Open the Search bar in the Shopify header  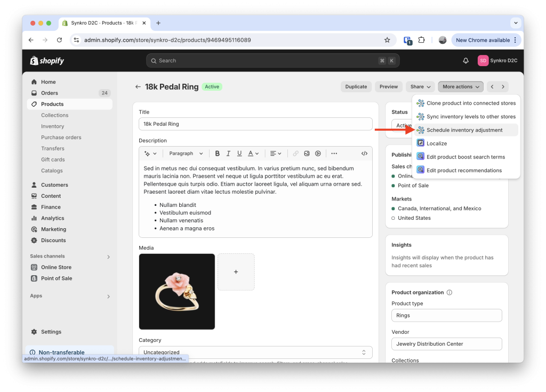[x=271, y=60]
